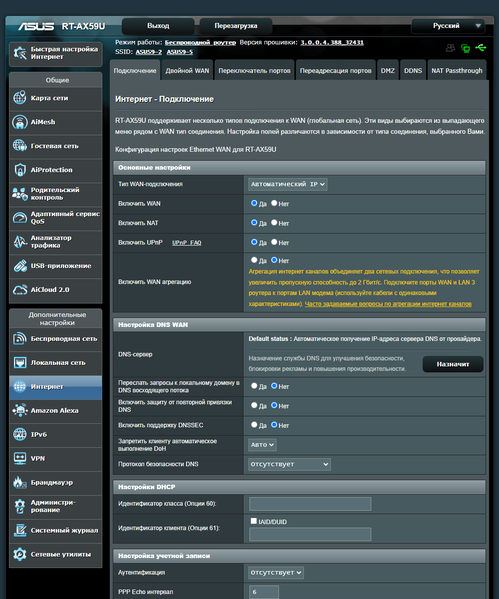Image resolution: width=499 pixels, height=599 pixels.
Task: Expand the Протокол безопасности DNS dropdown
Action: (289, 464)
